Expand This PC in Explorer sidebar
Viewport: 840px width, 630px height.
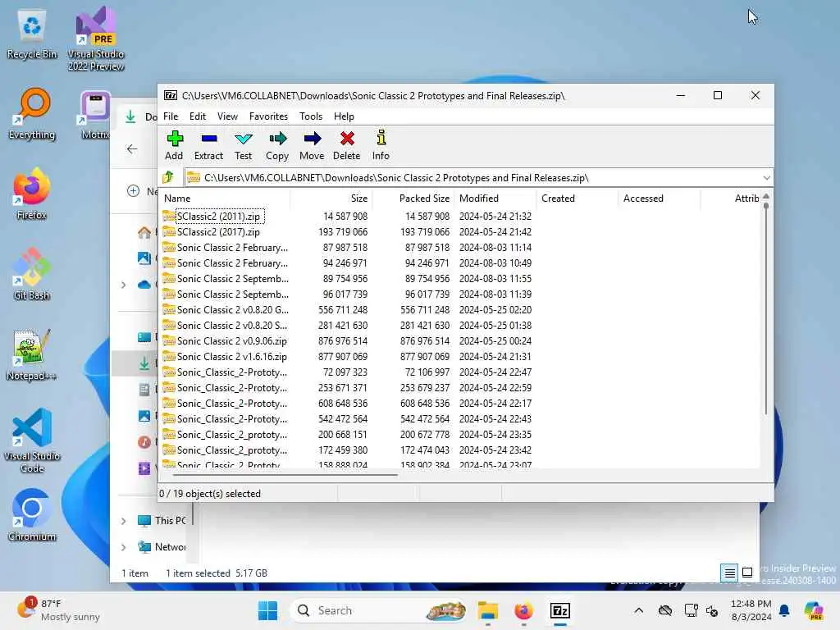(124, 521)
